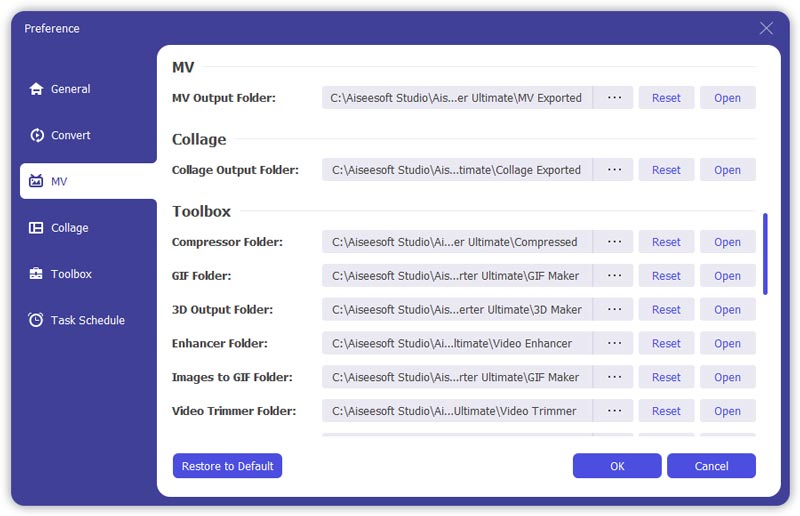The image size is (800, 516).
Task: Click the Task Schedule clock icon
Action: 36,320
